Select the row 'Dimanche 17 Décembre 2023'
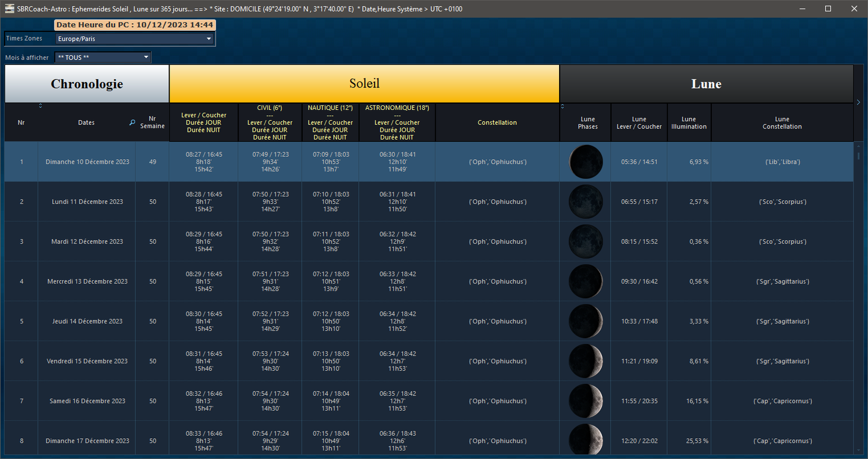 [x=429, y=438]
